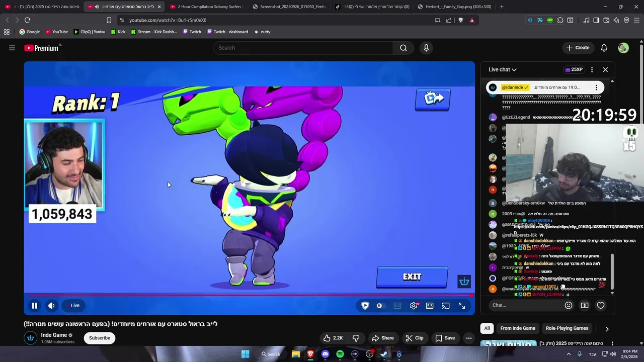Open Brave Rewards triangle icon
Image resolution: width=644 pixels, height=362 pixels.
[472, 20]
